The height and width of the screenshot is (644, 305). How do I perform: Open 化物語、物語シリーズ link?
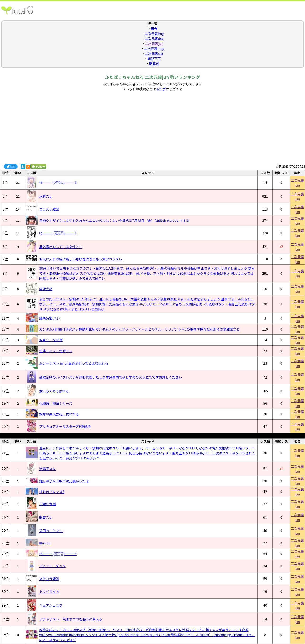coord(56,403)
